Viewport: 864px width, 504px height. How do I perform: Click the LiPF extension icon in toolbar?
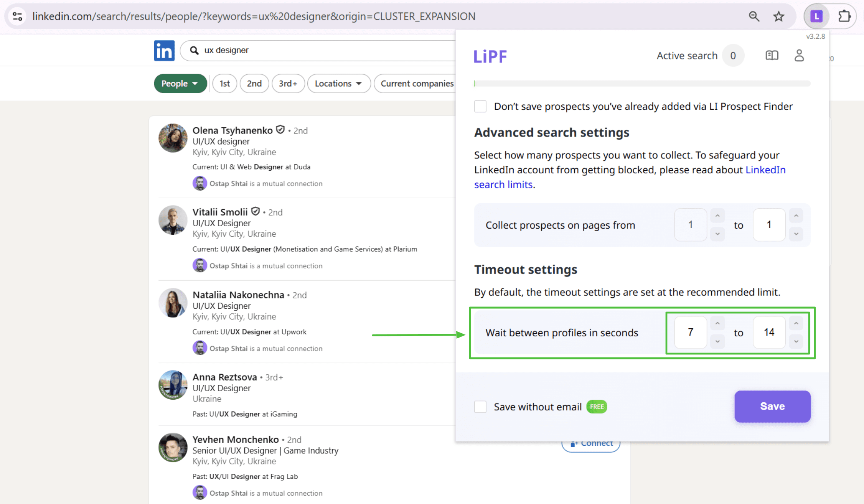tap(816, 16)
